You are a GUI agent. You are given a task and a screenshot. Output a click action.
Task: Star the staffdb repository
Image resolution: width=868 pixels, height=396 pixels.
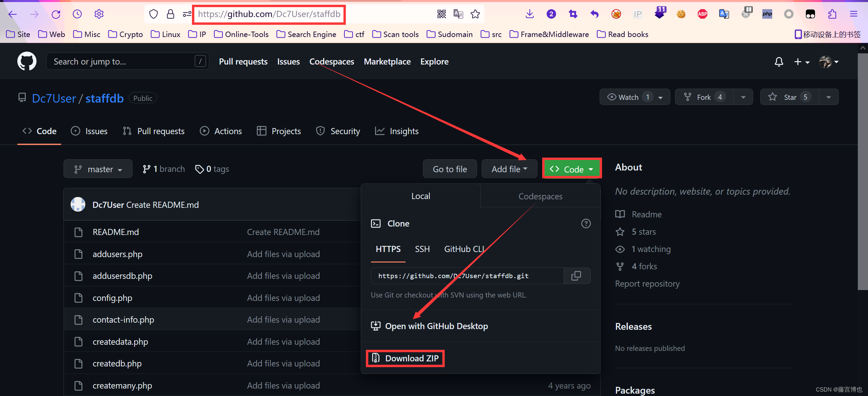pyautogui.click(x=790, y=97)
